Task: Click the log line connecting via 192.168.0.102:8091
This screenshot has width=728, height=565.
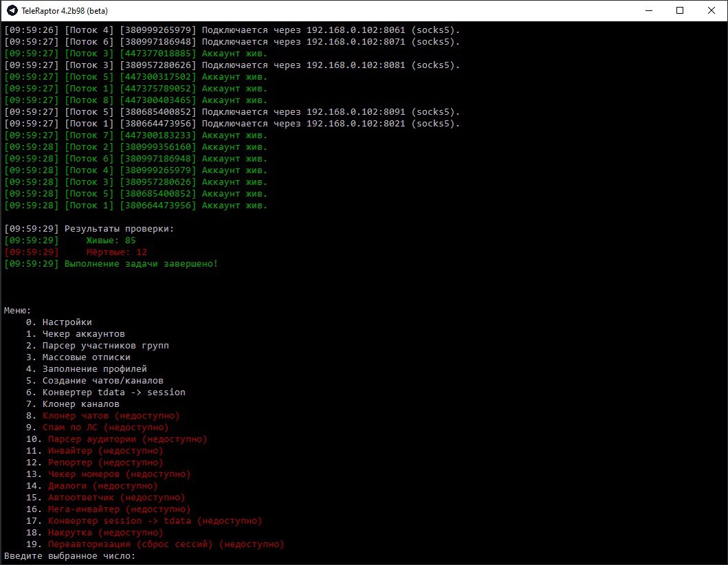Action: (x=232, y=112)
